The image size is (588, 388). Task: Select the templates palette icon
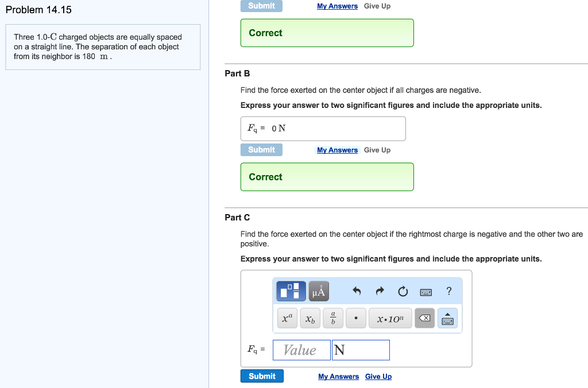tap(290, 291)
